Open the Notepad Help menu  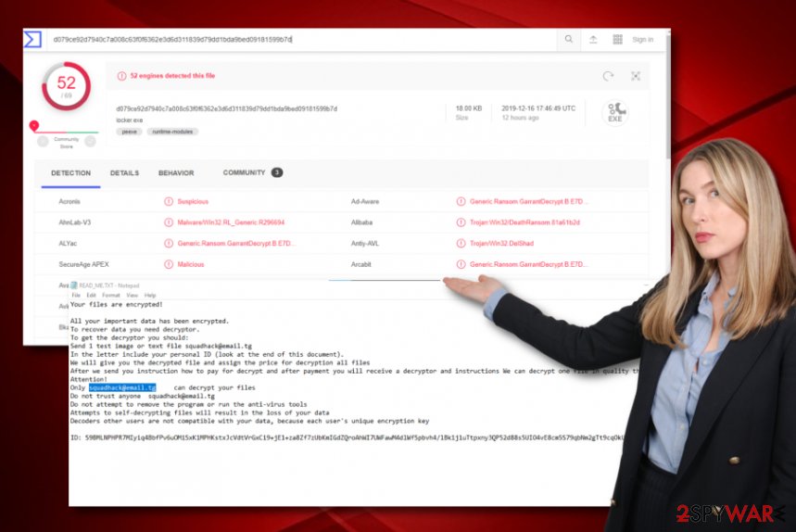point(150,295)
